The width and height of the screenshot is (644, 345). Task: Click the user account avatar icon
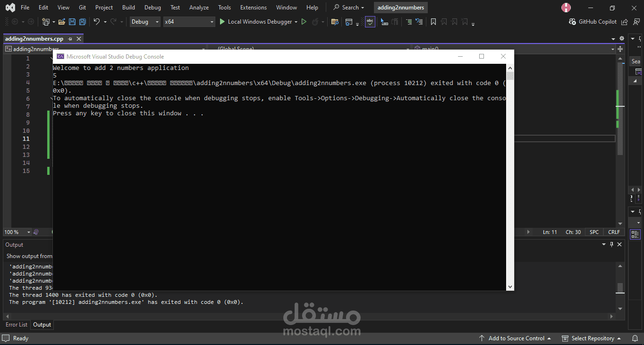coord(566,8)
